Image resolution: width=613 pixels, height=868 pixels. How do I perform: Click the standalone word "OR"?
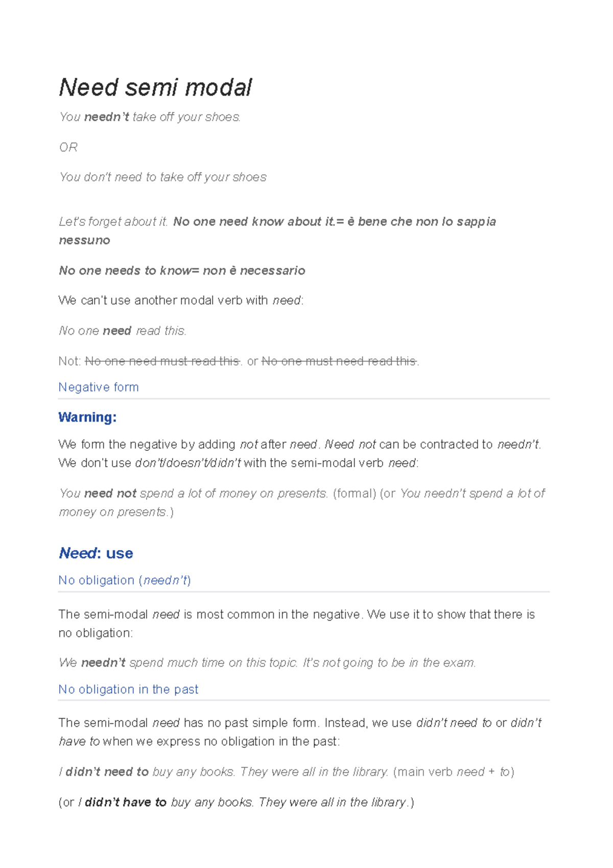click(x=68, y=148)
